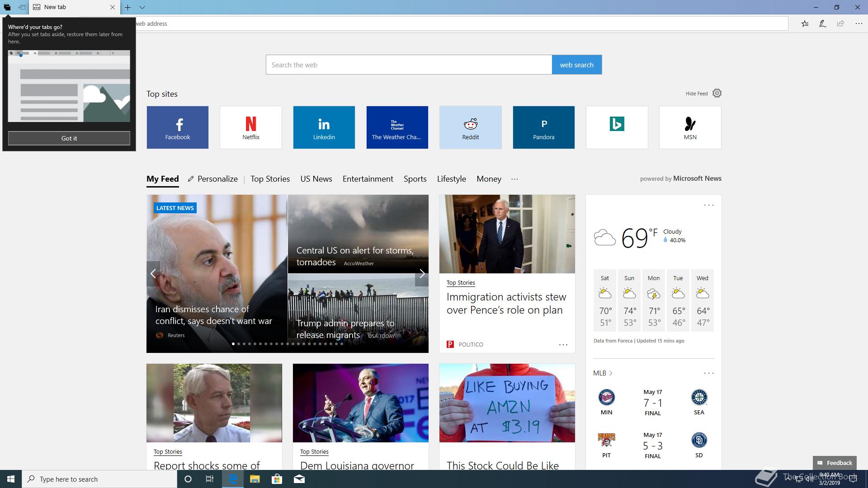Open the MSN top site tile
Viewport: 868px width, 488px height.
690,127
